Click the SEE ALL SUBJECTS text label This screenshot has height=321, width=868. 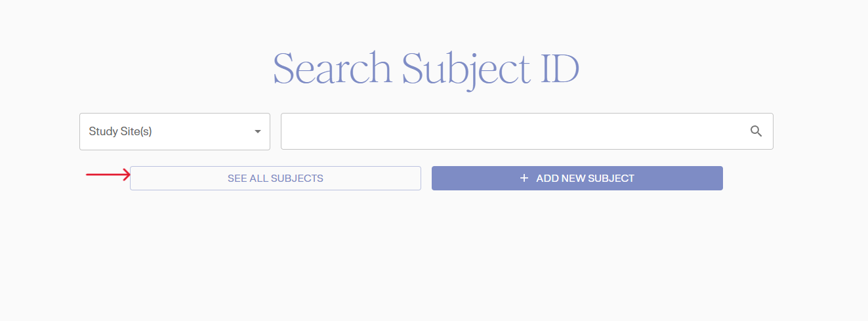[275, 178]
